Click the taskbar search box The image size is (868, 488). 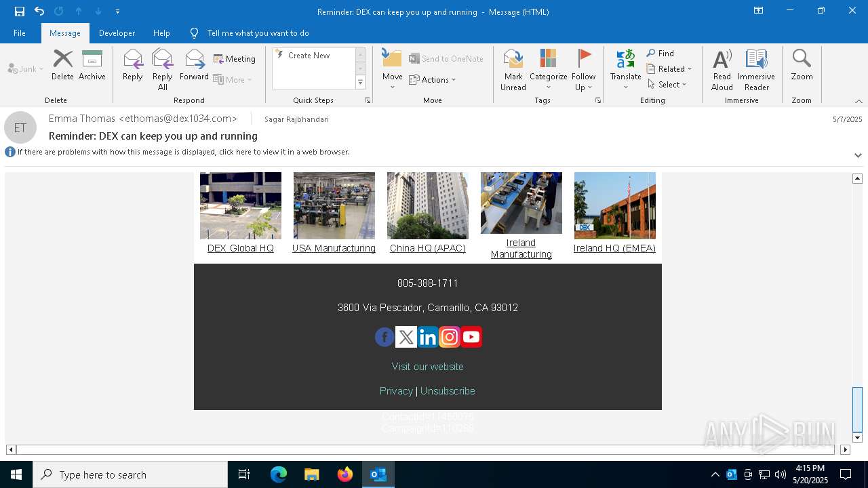click(130, 474)
